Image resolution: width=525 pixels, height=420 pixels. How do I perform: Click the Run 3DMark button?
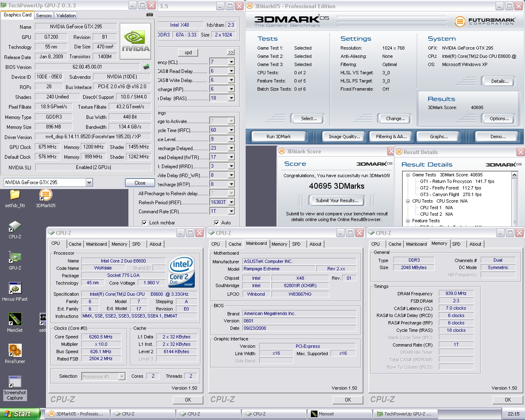[278, 137]
